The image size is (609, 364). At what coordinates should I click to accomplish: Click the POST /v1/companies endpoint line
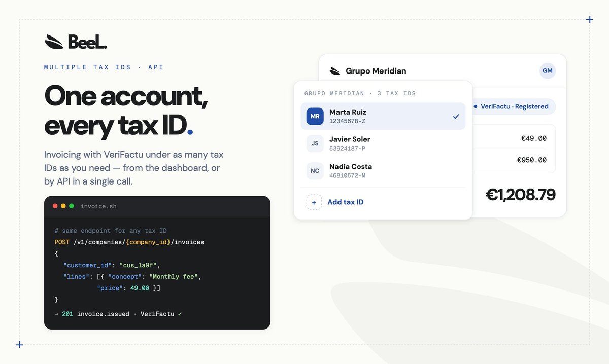coord(129,242)
